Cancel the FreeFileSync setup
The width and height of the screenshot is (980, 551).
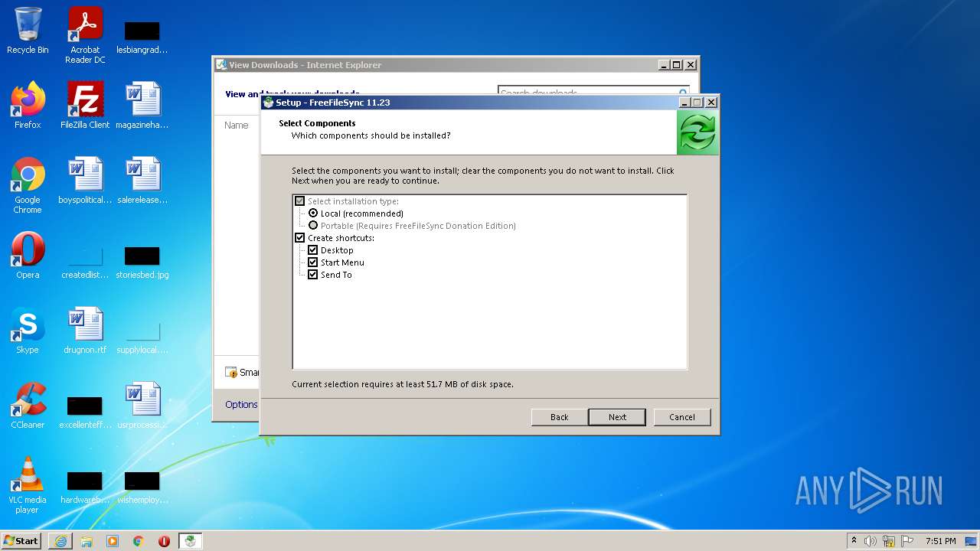pos(682,417)
